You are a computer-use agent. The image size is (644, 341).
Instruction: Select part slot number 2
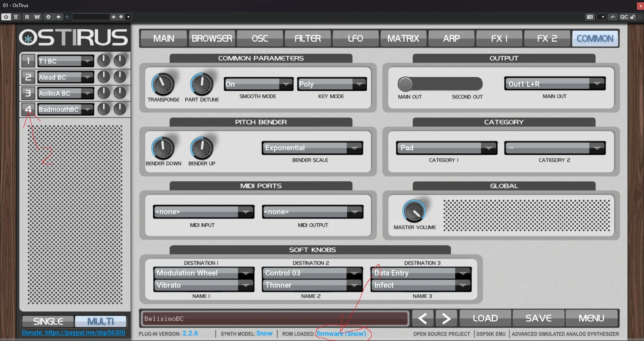[28, 77]
